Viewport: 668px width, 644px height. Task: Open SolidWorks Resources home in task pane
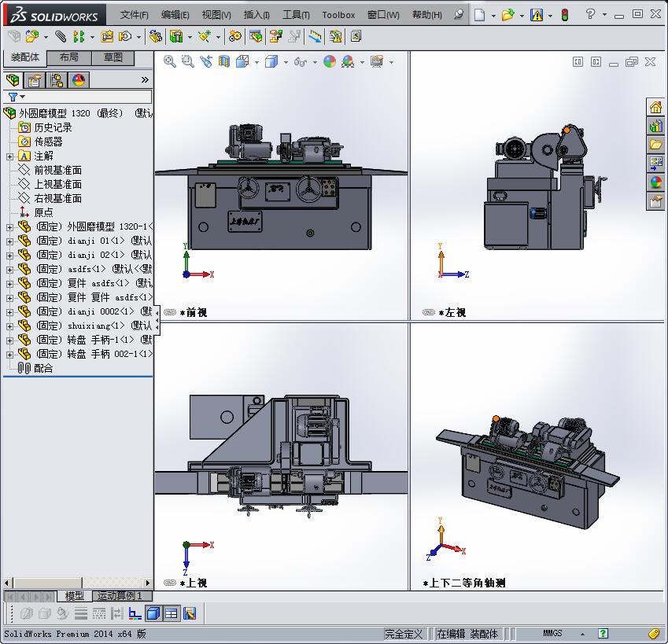655,107
